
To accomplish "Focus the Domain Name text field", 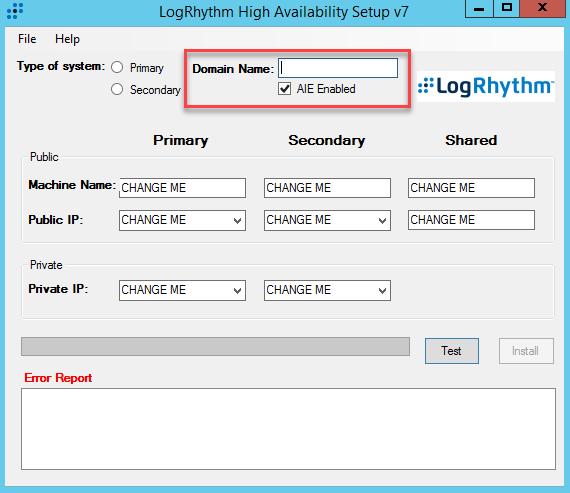I will click(x=338, y=68).
